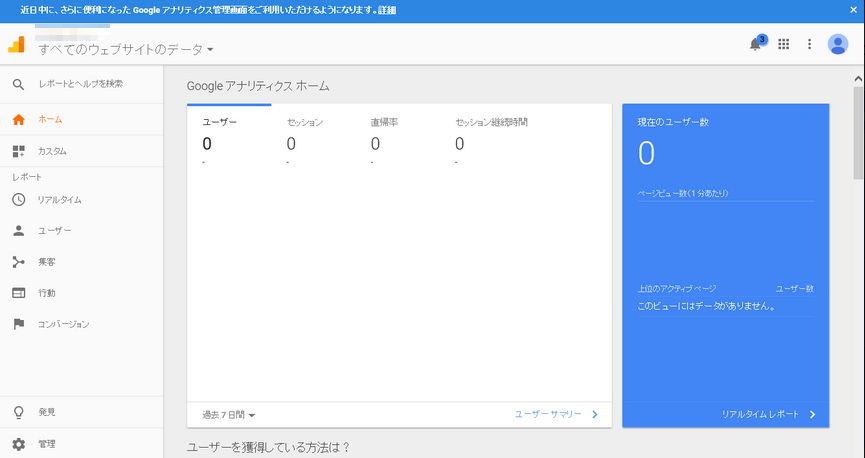
Task: Dismiss the blue announcement banner
Action: click(853, 10)
